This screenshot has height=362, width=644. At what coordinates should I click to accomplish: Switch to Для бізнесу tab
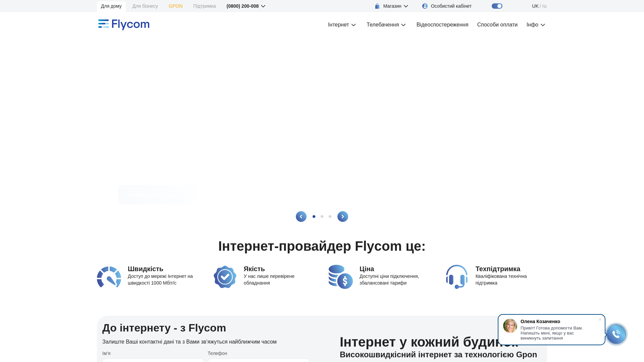click(x=145, y=6)
